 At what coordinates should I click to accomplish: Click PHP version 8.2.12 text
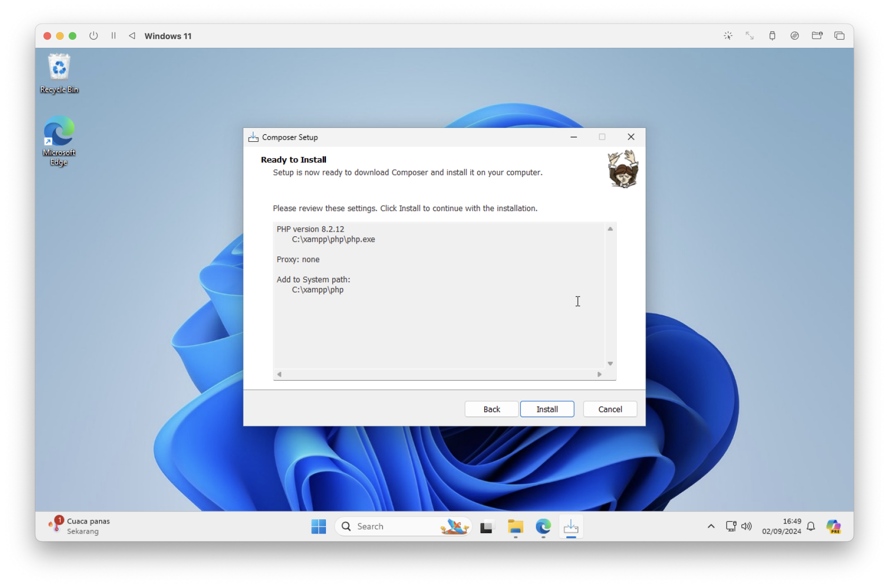[310, 229]
